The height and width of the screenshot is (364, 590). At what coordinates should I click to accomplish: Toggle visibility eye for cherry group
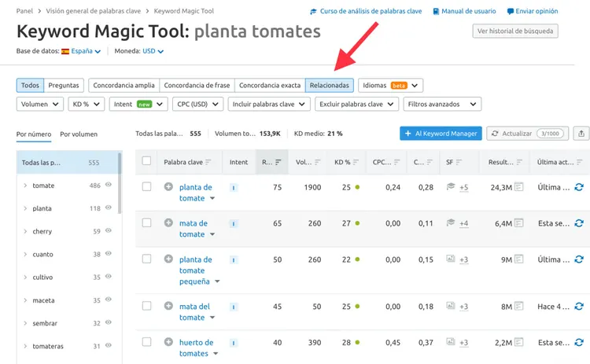pyautogui.click(x=109, y=230)
